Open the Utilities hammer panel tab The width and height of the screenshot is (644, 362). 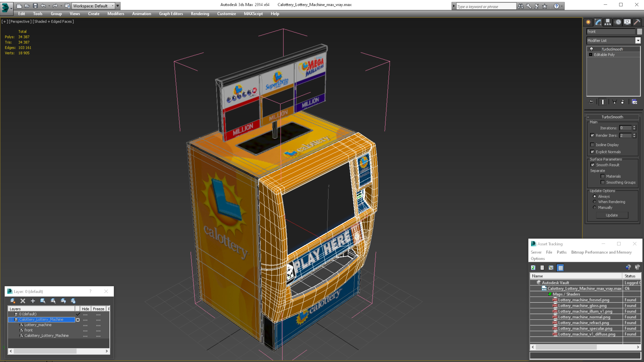click(x=637, y=22)
